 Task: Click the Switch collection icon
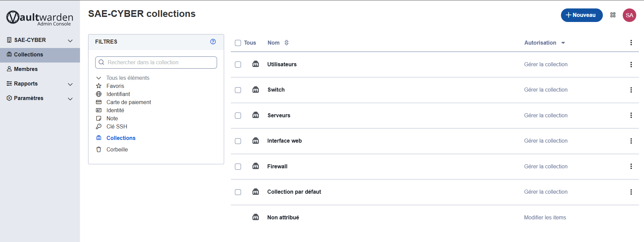[256, 90]
